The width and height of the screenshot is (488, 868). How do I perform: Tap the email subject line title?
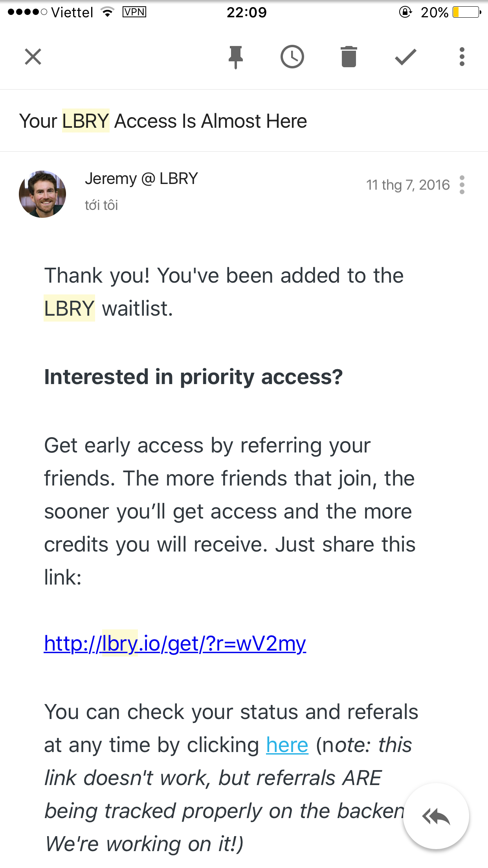pyautogui.click(x=163, y=121)
